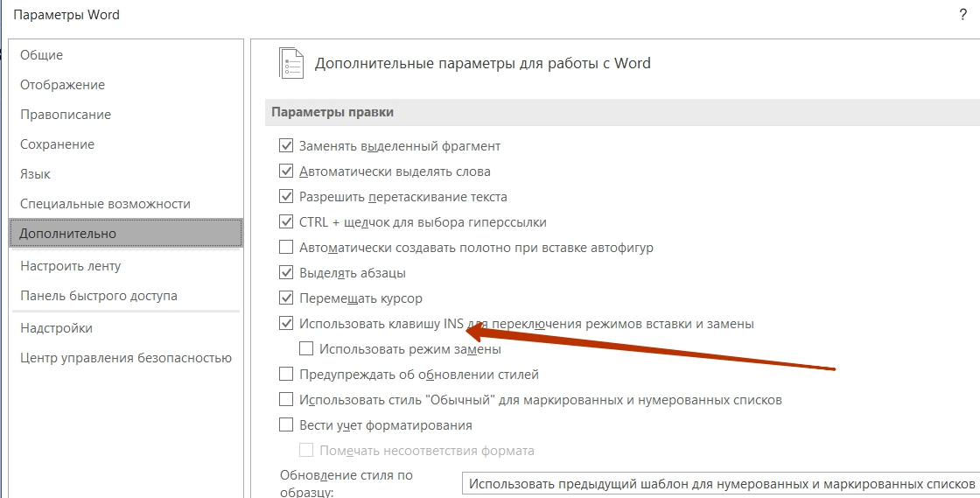Enable "Автоматически создавать полотно" checkbox
Image resolution: width=980 pixels, height=498 pixels.
[x=285, y=248]
